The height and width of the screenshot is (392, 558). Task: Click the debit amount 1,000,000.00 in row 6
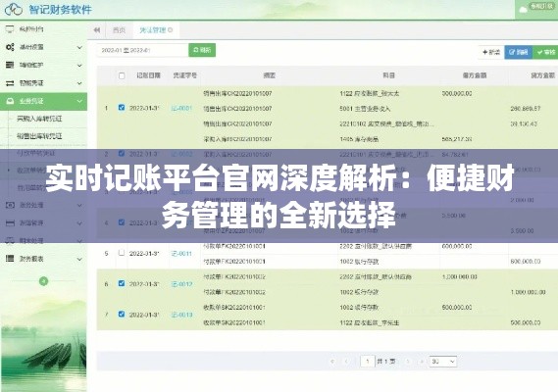click(459, 276)
